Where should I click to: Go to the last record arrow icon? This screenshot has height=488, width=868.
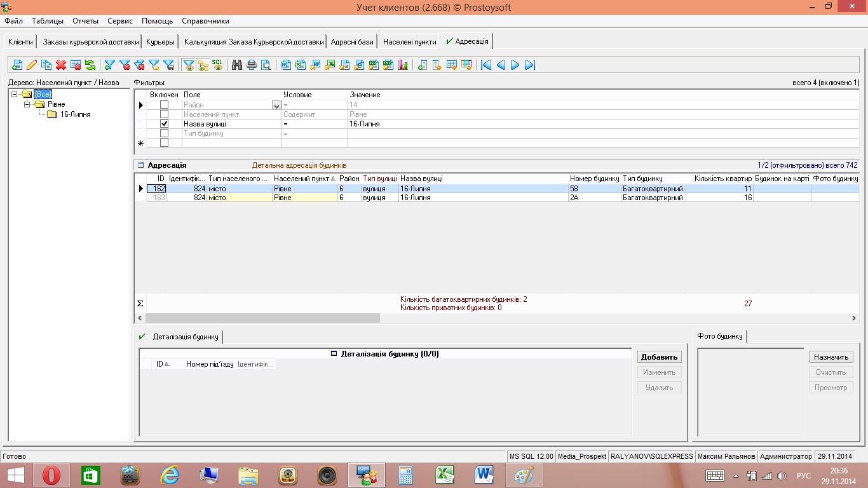click(530, 65)
